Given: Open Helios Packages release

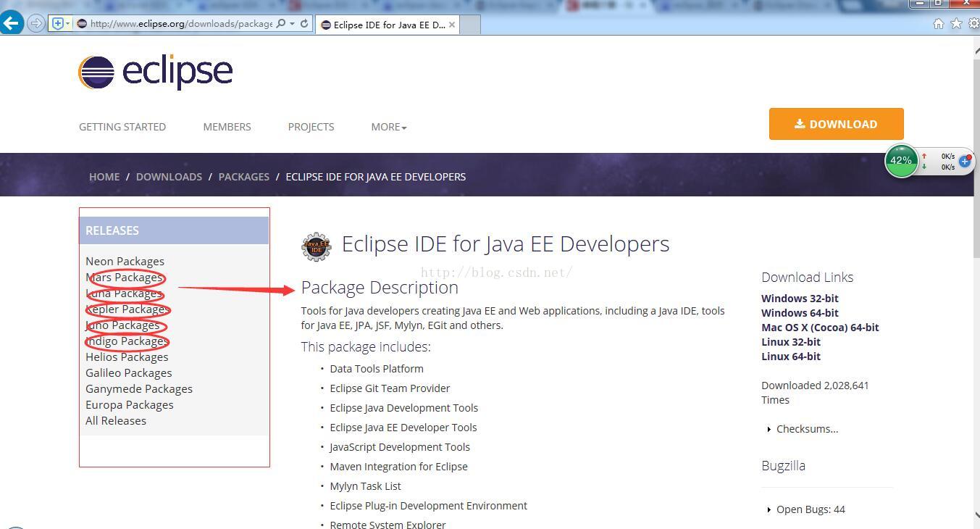Looking at the screenshot, I should click(x=127, y=357).
